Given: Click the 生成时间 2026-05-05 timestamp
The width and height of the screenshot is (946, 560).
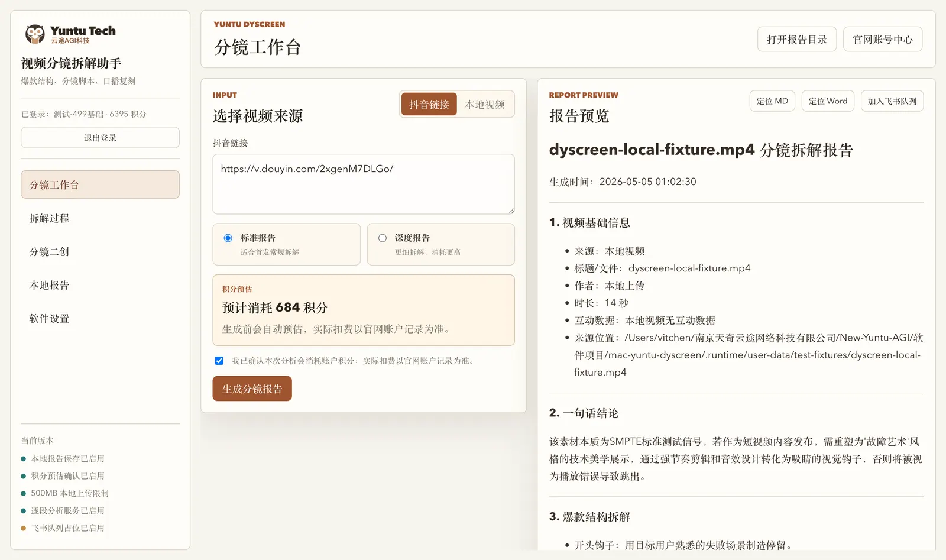Looking at the screenshot, I should [623, 182].
